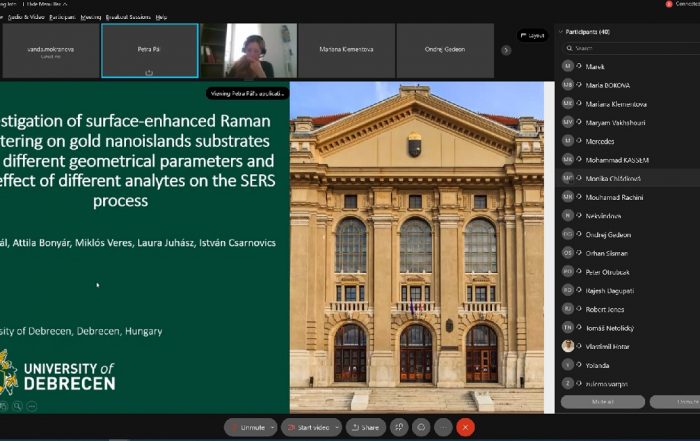Open the More options ellipsis button

(443, 428)
